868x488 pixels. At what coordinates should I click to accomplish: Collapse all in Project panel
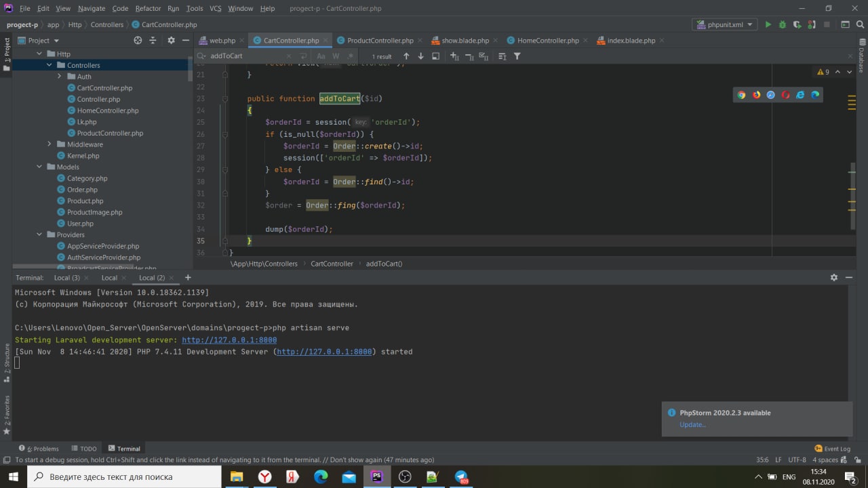coord(153,40)
